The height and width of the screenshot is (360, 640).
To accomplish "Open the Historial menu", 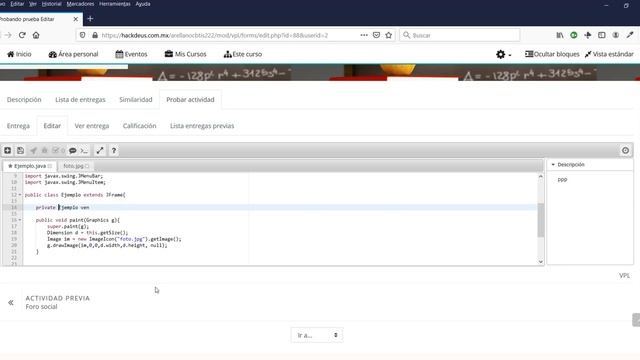I will point(51,4).
